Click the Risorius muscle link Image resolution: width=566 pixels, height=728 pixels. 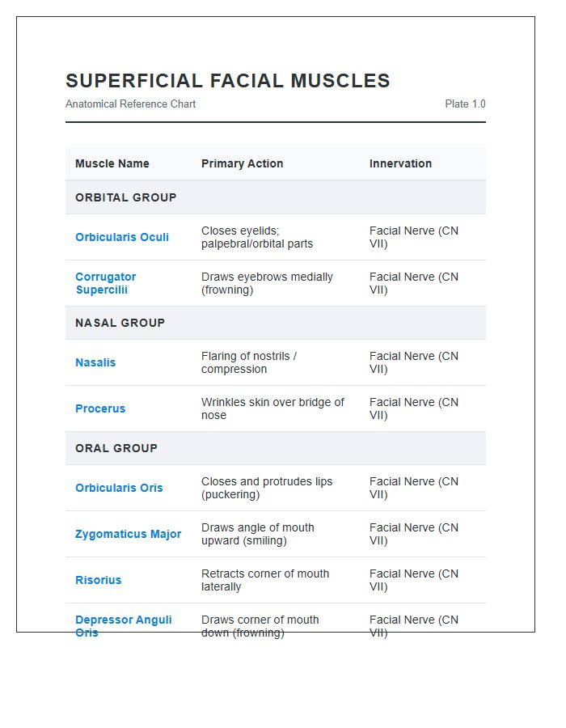99,580
